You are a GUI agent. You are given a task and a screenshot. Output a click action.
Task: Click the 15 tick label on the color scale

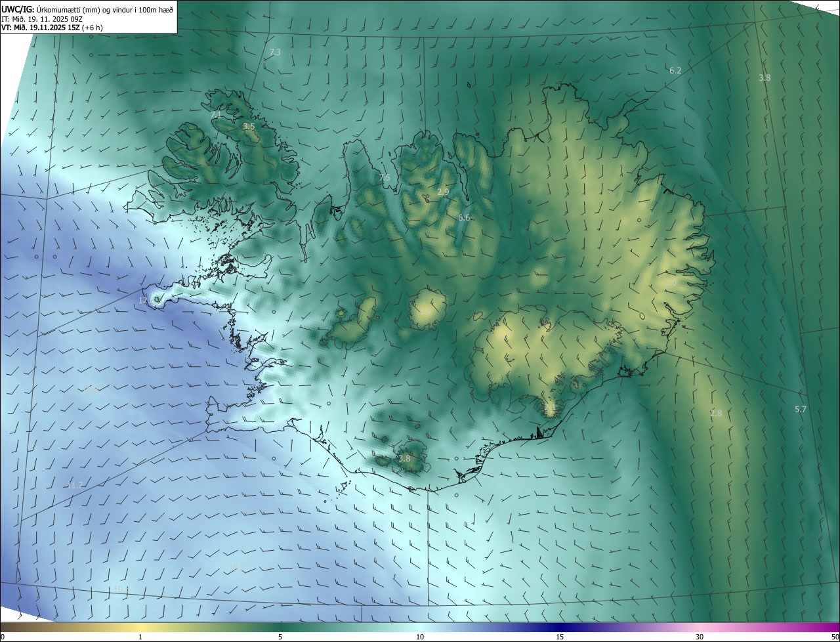click(560, 637)
